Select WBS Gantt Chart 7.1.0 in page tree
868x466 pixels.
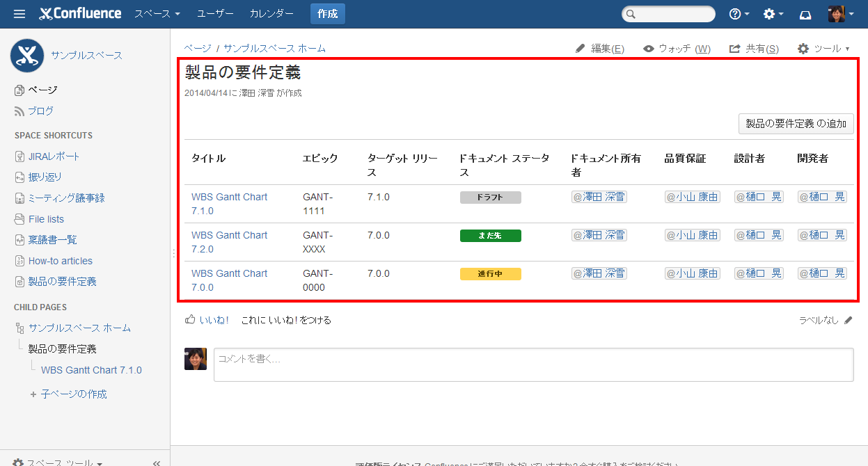[x=91, y=370]
